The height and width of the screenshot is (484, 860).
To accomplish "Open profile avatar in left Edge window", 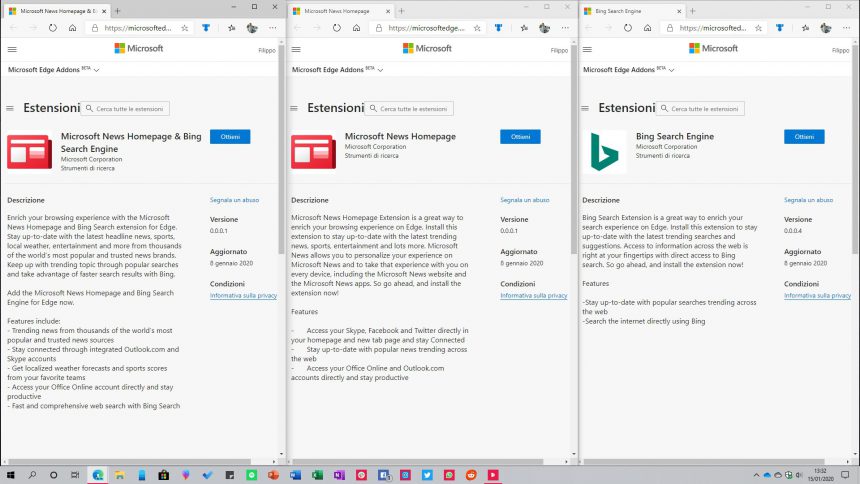I will click(x=252, y=27).
